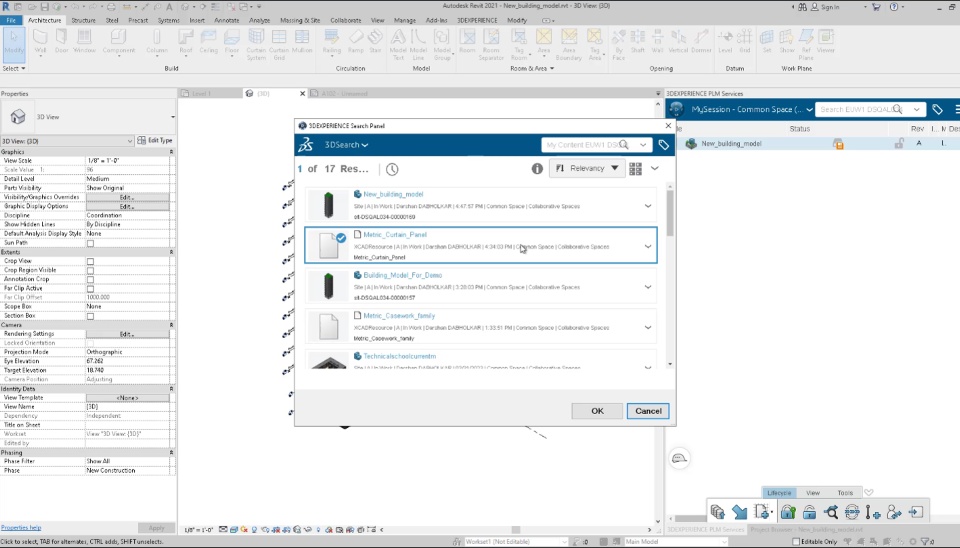This screenshot has height=548, width=960.
Task: Expand the Building_Model_For_Demo result chevron
Action: pyautogui.click(x=648, y=287)
